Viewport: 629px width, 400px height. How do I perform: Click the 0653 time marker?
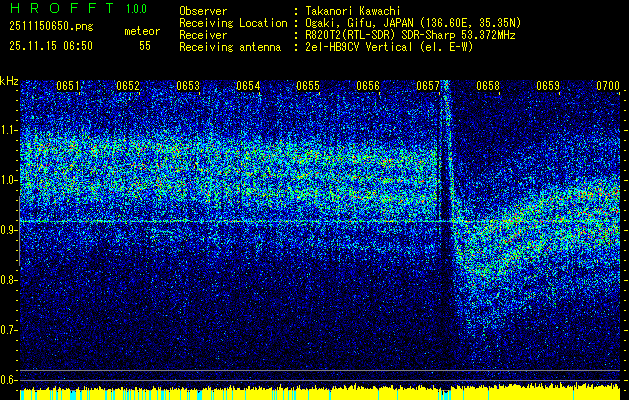point(188,85)
